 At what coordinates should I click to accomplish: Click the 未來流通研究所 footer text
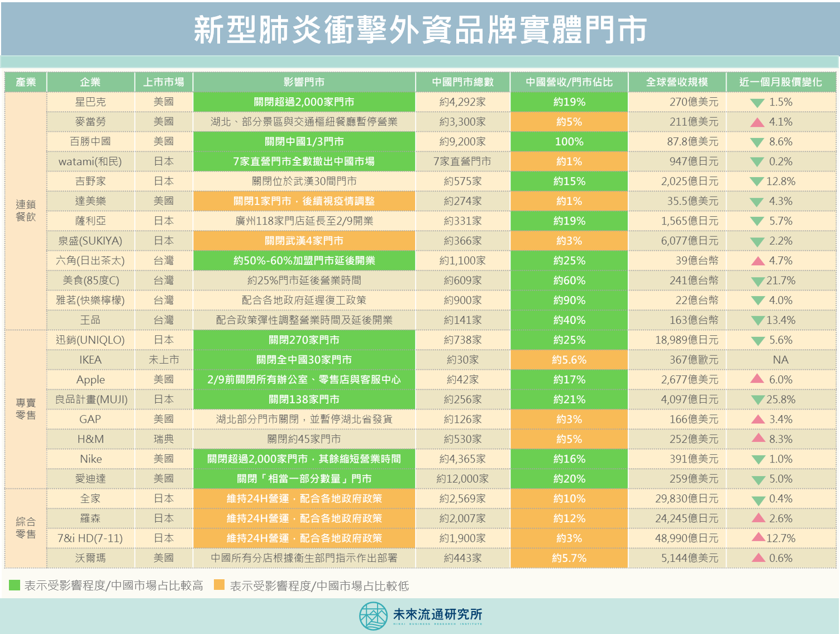[437, 614]
